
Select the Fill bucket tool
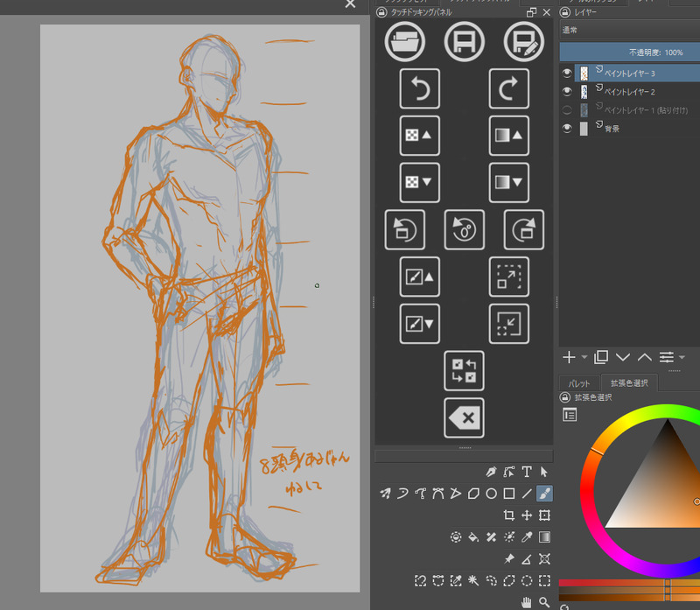[473, 537]
